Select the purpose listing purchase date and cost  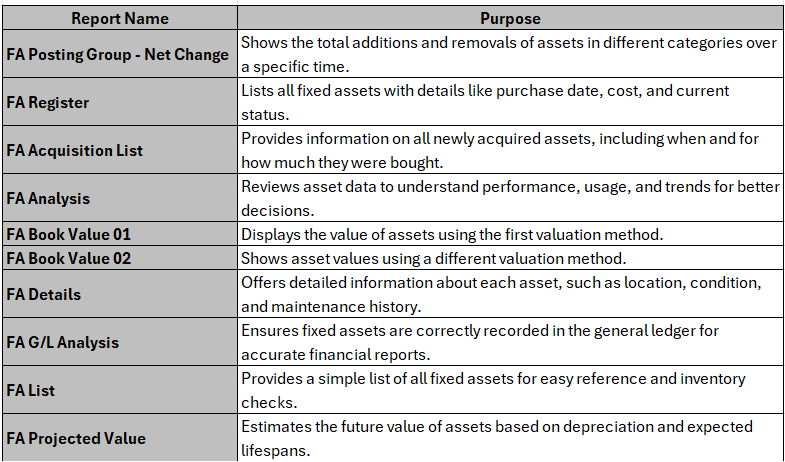tap(510, 102)
